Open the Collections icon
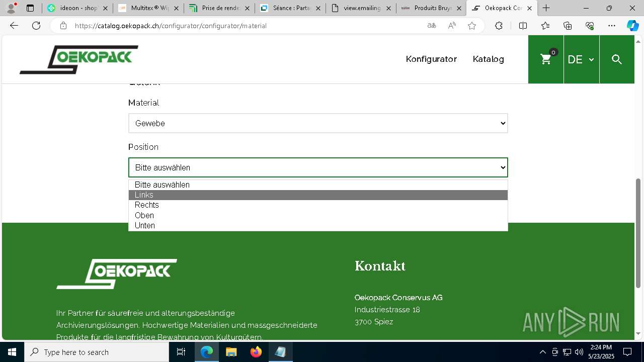Screen dimensions: 644x362 (568, 26)
